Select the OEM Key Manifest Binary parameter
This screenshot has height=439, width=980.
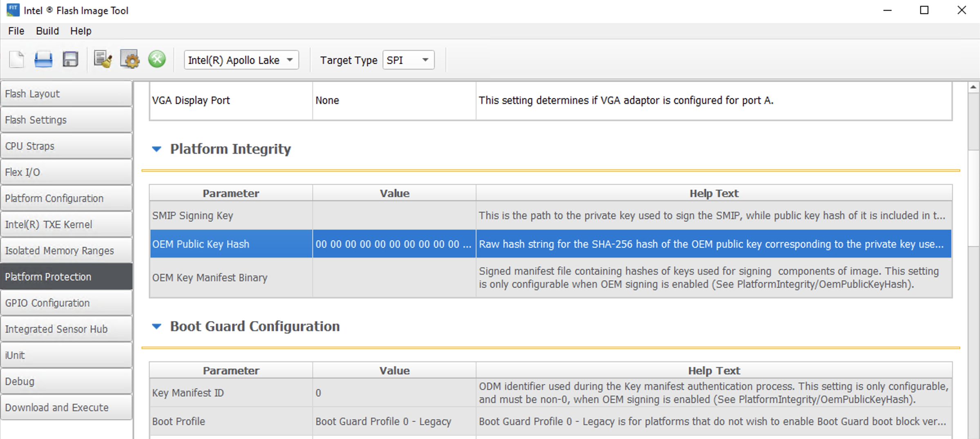231,278
